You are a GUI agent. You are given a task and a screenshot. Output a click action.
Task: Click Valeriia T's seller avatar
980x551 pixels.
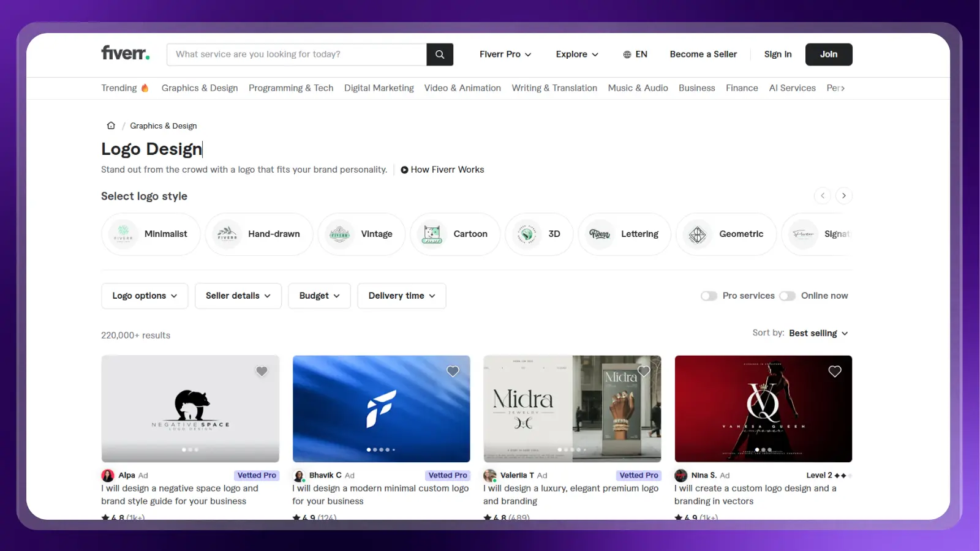(490, 476)
